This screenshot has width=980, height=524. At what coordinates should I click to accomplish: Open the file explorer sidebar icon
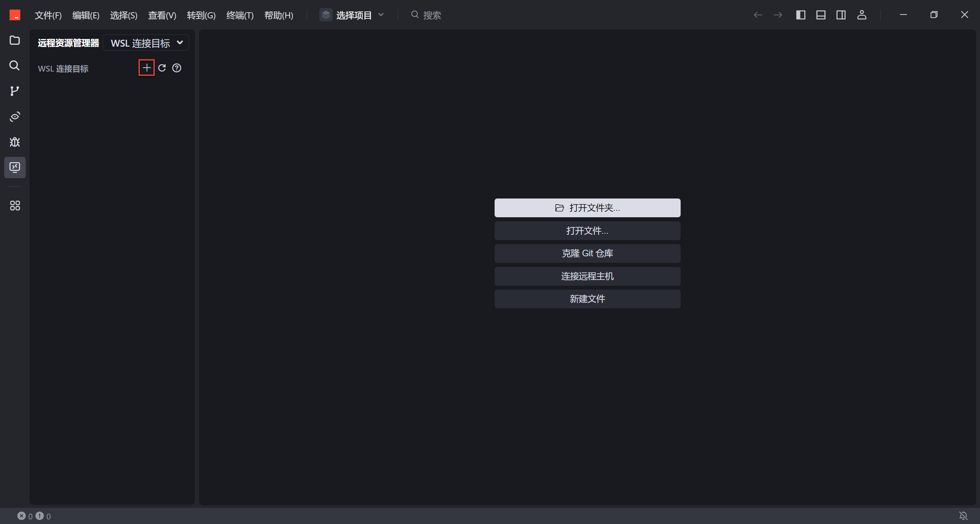pos(15,40)
